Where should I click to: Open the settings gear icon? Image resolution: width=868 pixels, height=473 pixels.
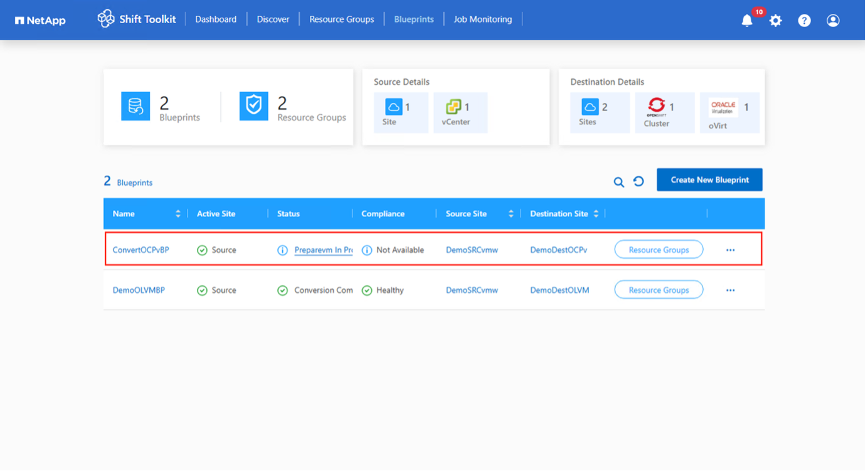coord(776,21)
